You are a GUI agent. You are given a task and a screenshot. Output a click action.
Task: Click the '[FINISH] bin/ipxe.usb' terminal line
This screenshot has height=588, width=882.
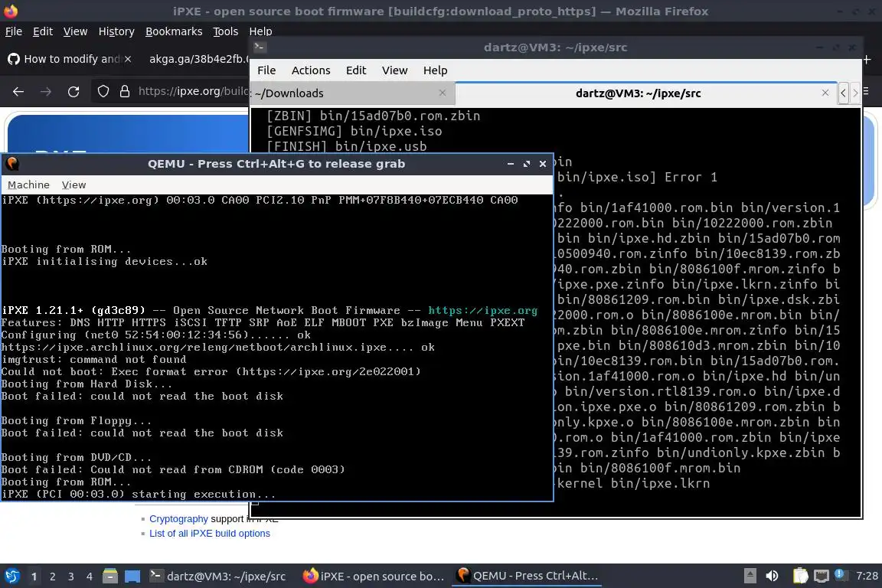pyautogui.click(x=347, y=146)
